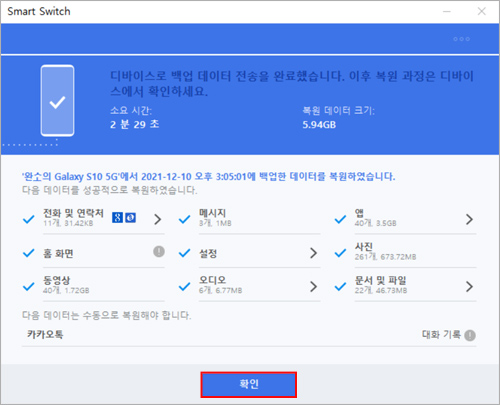Screen dimensions: 500x405
Task: Click checkmark next to 동영상
Action: point(29,286)
